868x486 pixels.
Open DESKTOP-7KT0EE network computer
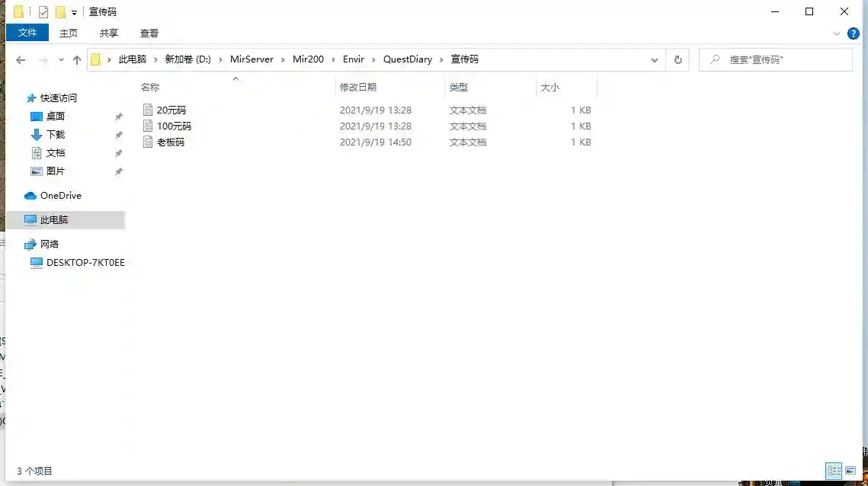coord(86,262)
